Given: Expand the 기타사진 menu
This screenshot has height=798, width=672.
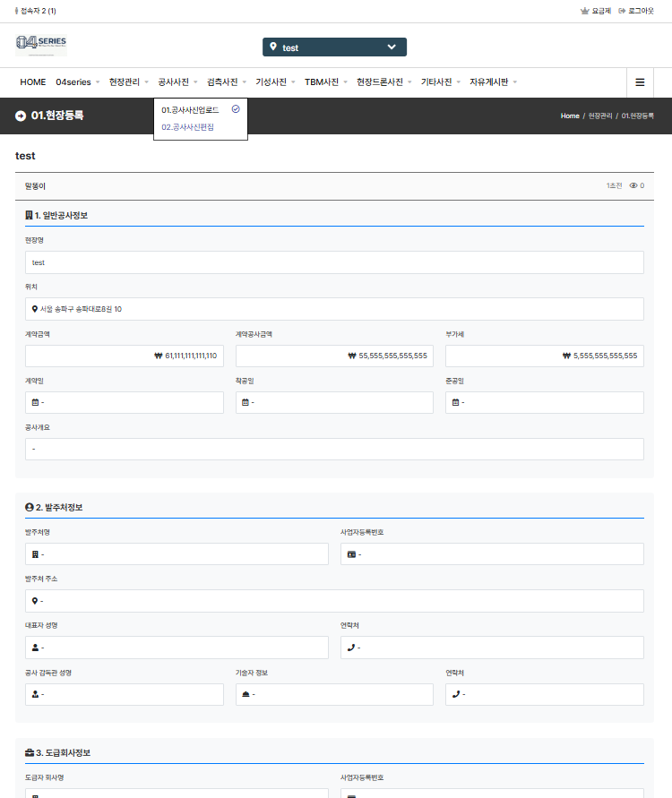Looking at the screenshot, I should point(440,82).
